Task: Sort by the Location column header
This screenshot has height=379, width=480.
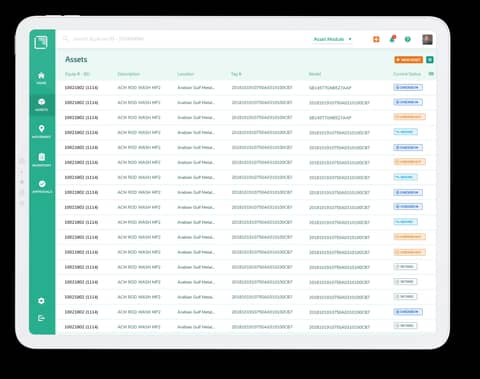Action: tap(186, 74)
